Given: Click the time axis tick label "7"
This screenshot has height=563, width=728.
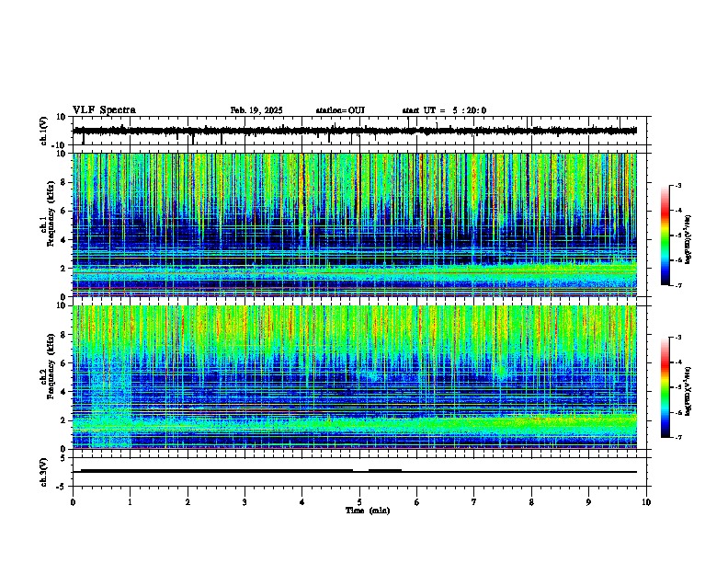Looking at the screenshot, I should tap(474, 502).
